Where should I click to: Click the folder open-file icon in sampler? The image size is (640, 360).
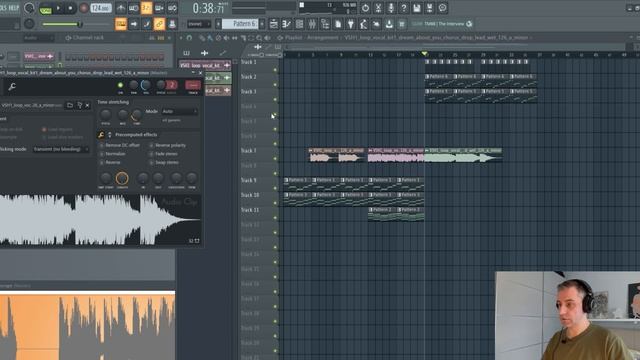tap(70, 105)
